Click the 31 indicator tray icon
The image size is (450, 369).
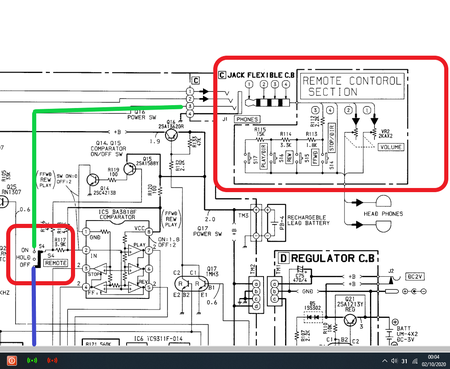[405, 361]
